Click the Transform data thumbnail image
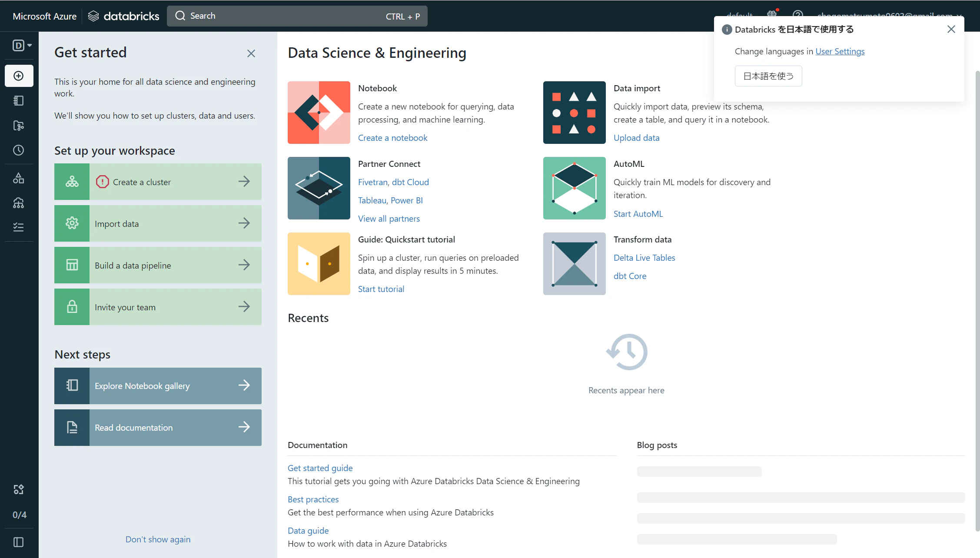Viewport: 980px width, 558px height. pyautogui.click(x=575, y=264)
